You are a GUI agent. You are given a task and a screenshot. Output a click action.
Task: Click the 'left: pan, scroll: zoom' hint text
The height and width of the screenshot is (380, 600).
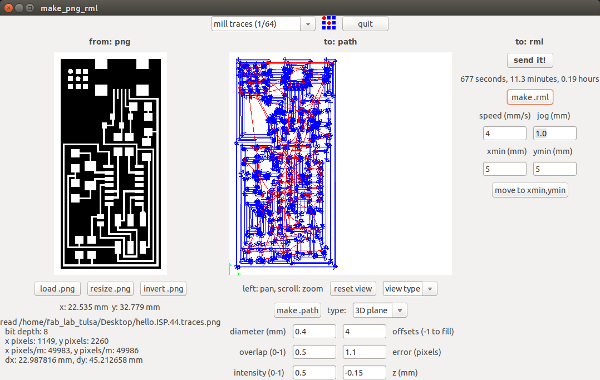tap(282, 289)
